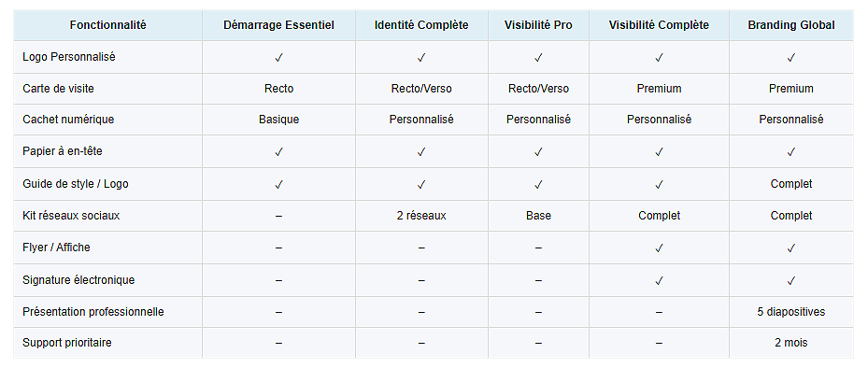Click Logo Personnalisé checkmark under Démarrage Essentiel
Image resolution: width=868 pixels, height=368 pixels.
coord(278,57)
